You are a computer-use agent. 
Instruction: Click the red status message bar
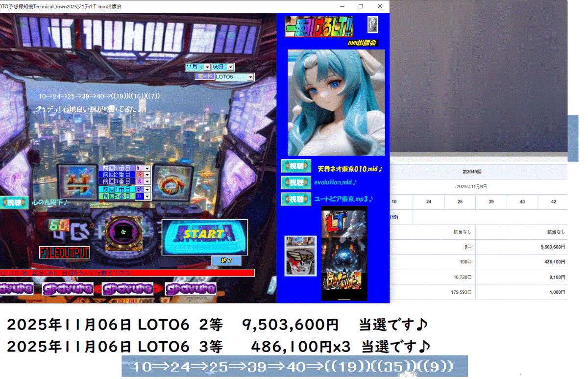point(127,273)
